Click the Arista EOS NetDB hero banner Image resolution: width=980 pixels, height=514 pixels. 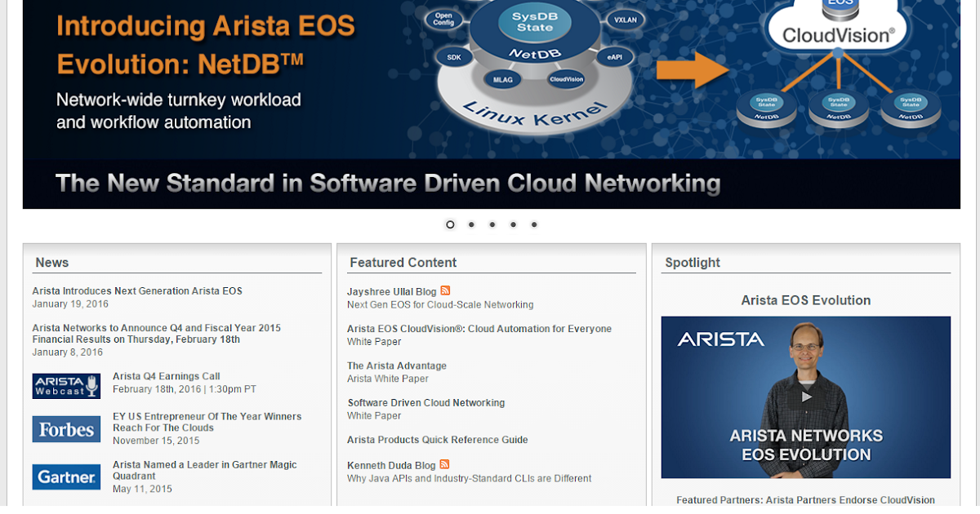coord(492,104)
